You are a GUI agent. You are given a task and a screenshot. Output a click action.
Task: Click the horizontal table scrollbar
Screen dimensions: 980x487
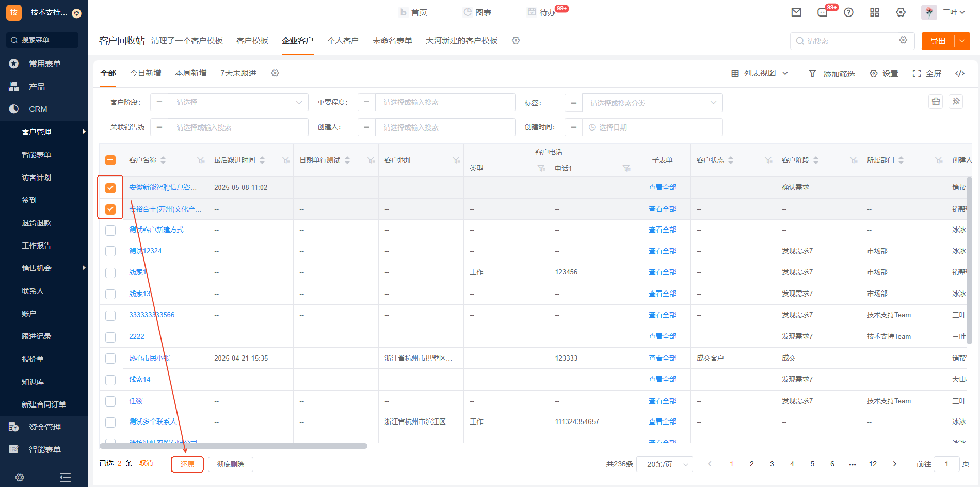(233, 446)
